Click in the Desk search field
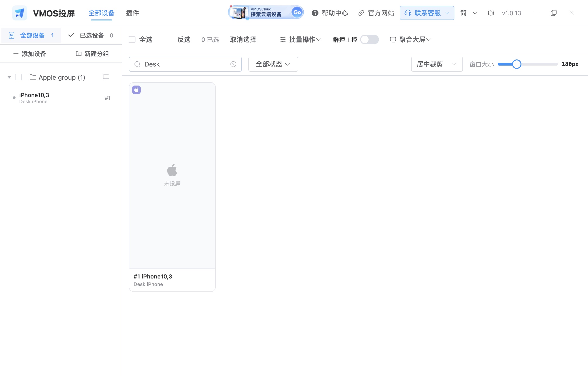 click(x=185, y=64)
